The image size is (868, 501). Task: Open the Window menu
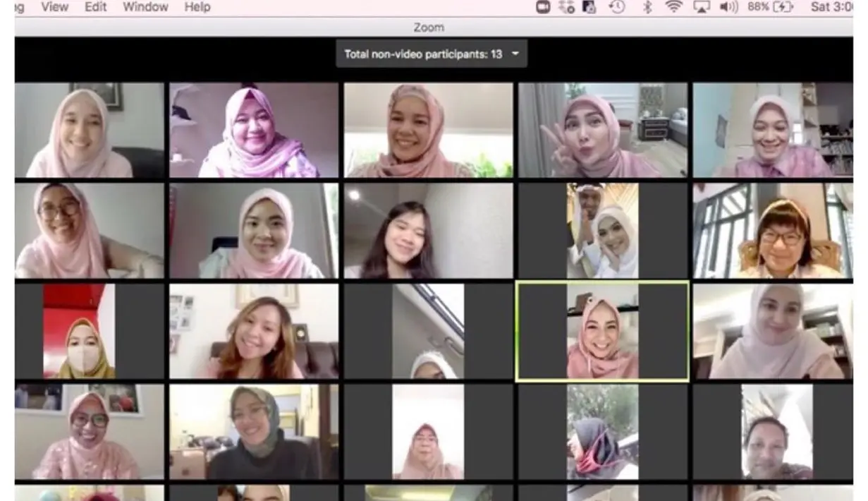pyautogui.click(x=145, y=7)
